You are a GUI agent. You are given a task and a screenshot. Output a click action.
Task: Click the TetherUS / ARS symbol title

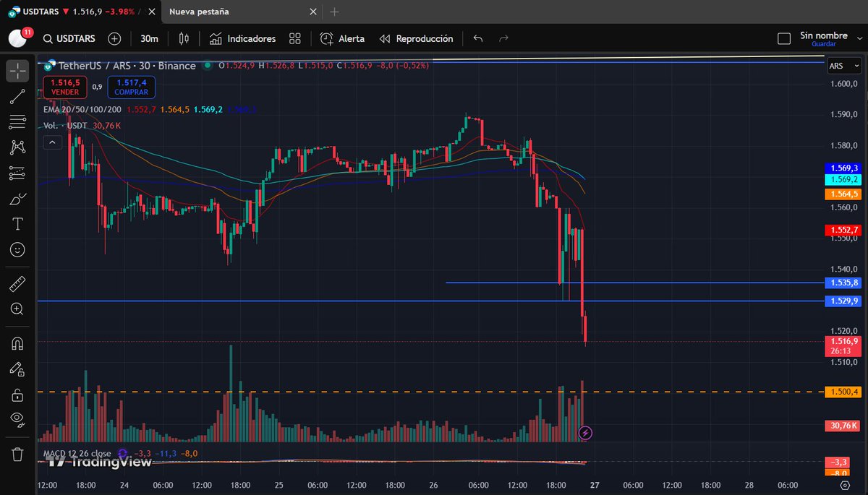coord(127,66)
